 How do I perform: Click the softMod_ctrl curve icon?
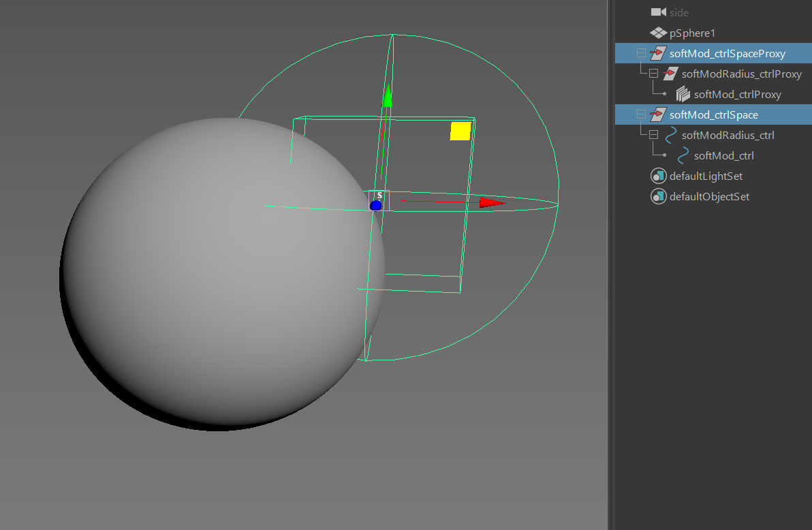click(683, 155)
